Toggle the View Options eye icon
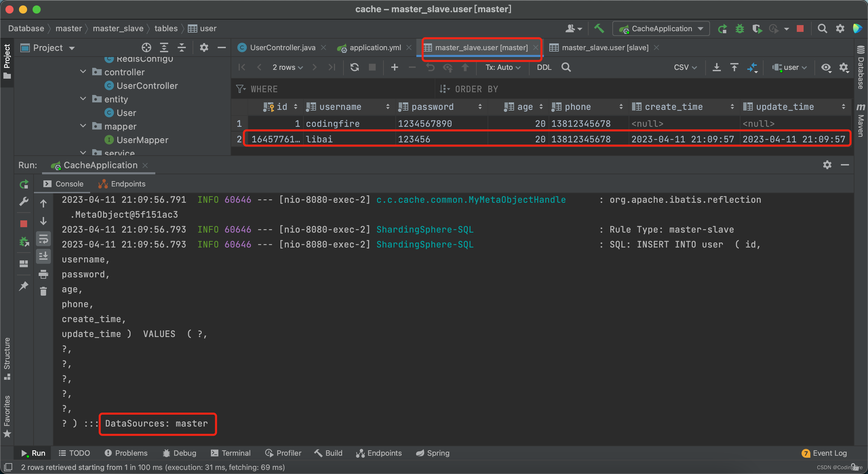Image resolution: width=868 pixels, height=474 pixels. [826, 67]
